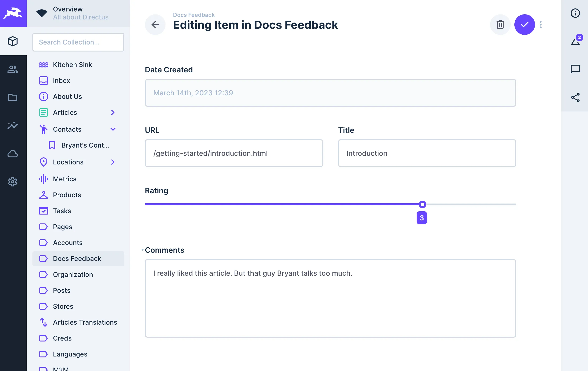The height and width of the screenshot is (371, 588).
Task: Expand the Articles collection chevron
Action: 113,112
